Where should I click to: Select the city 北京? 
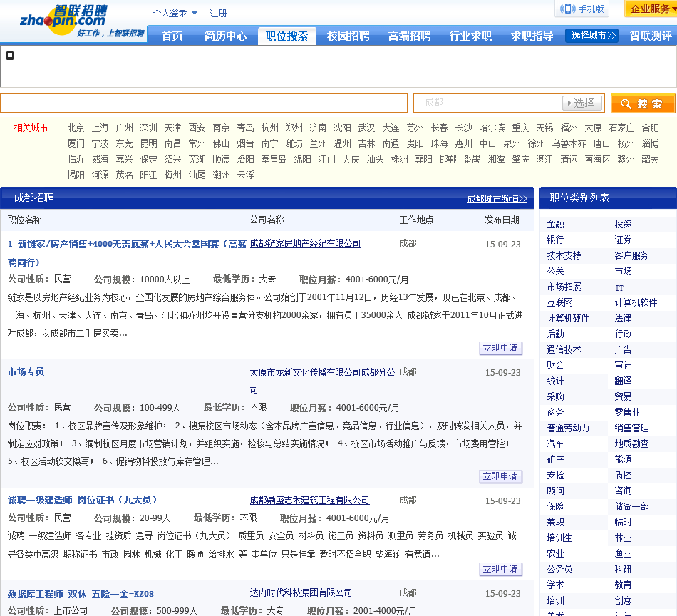[x=76, y=128]
